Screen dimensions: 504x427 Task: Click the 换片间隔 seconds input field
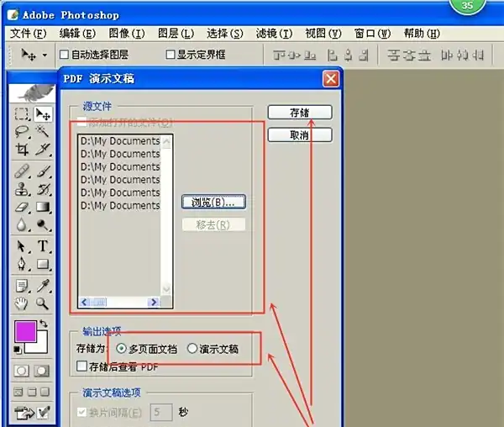[161, 412]
